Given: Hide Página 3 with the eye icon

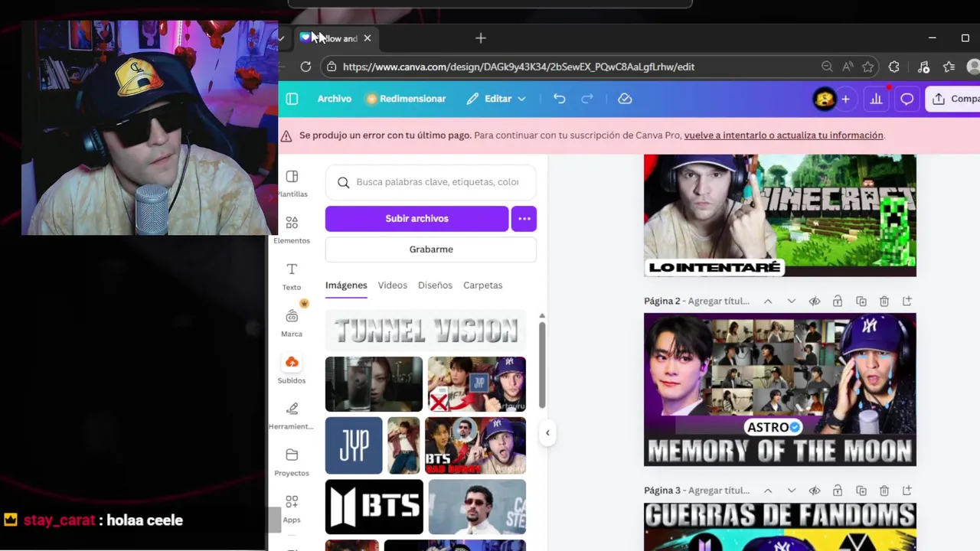Looking at the screenshot, I should [815, 491].
